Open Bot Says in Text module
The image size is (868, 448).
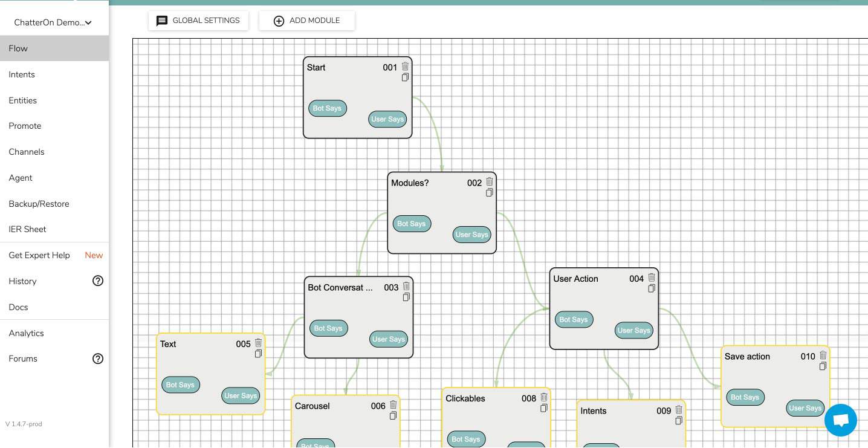[x=180, y=385]
